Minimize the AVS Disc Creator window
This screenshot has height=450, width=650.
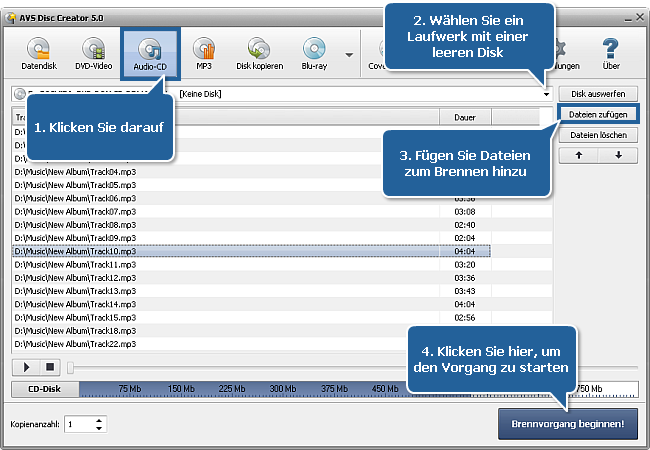[628, 18]
